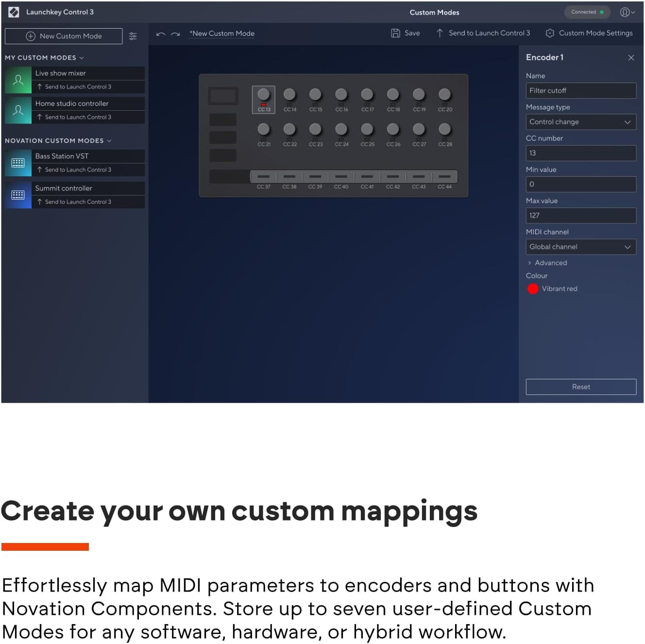Select the CC 37 button
Screen dimensions: 645x644
(263, 177)
